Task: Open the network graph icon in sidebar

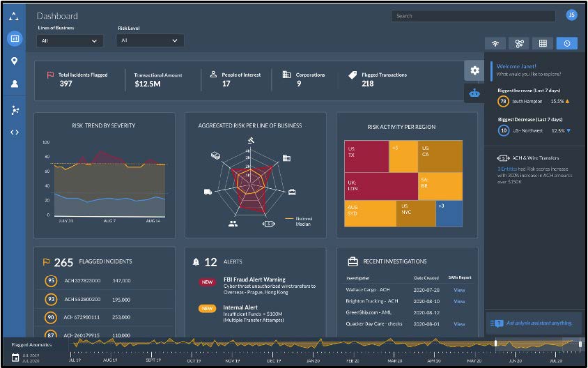Action: tap(15, 110)
